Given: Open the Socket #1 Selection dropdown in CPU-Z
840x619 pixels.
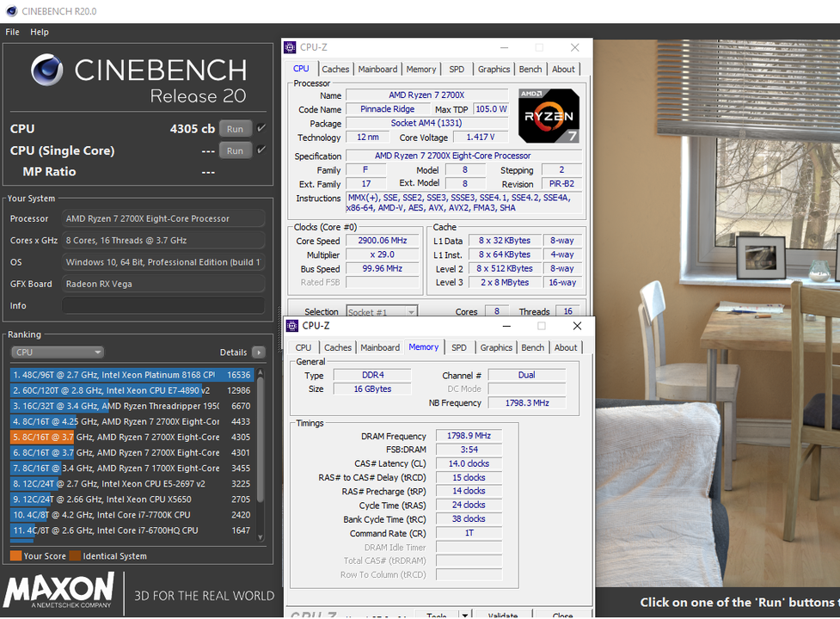Looking at the screenshot, I should coord(382,311).
